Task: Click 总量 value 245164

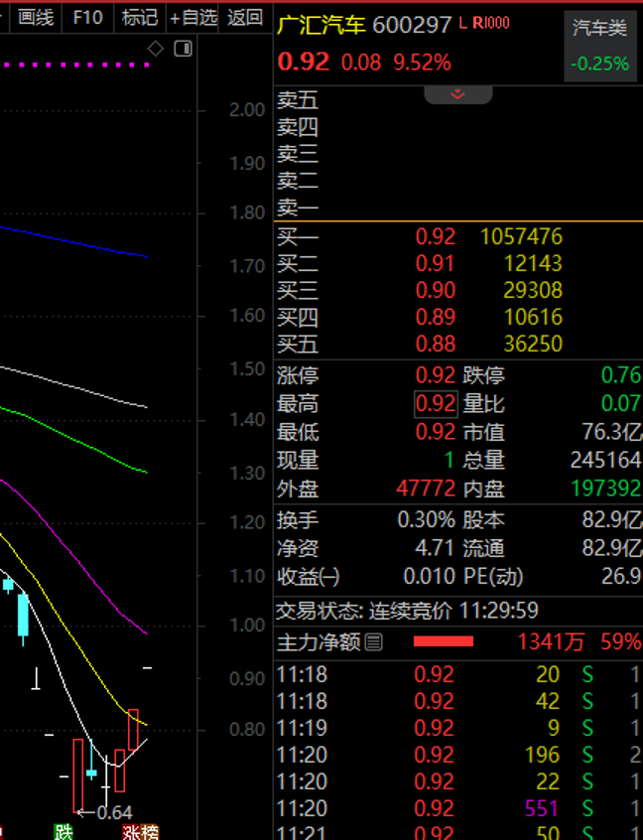Action: click(605, 460)
